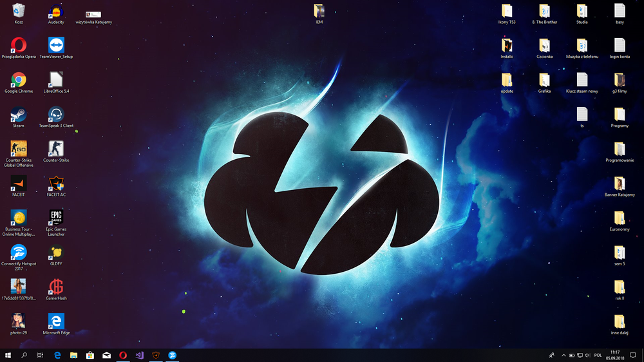Switch to FACEIT AC in the taskbar
Viewport: 644px width, 362px height.
[x=156, y=355]
